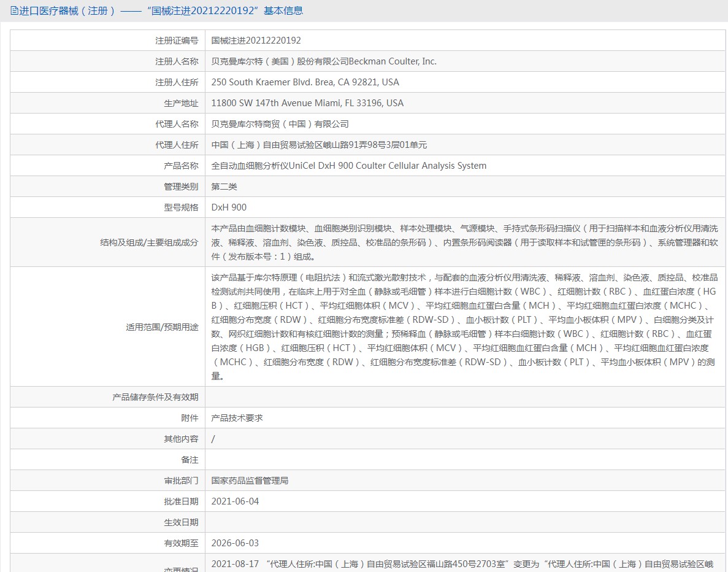
Task: Select the 第二类 value
Action: pyautogui.click(x=224, y=187)
